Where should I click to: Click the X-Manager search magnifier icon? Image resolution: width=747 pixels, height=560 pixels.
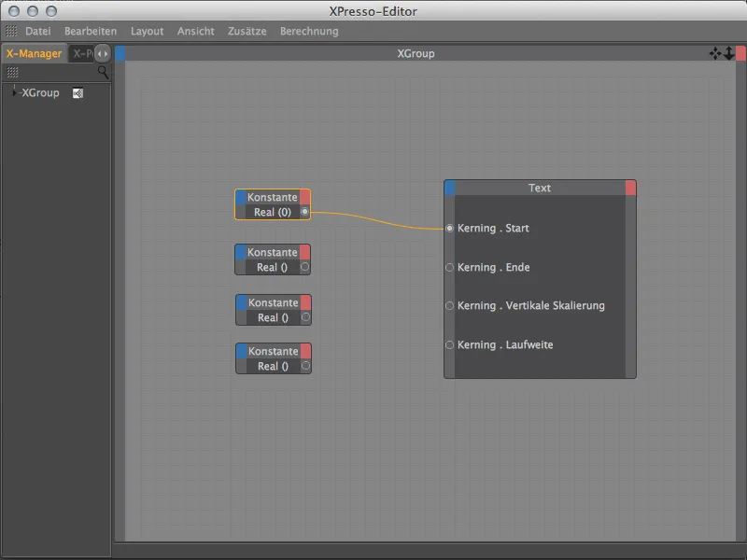103,73
